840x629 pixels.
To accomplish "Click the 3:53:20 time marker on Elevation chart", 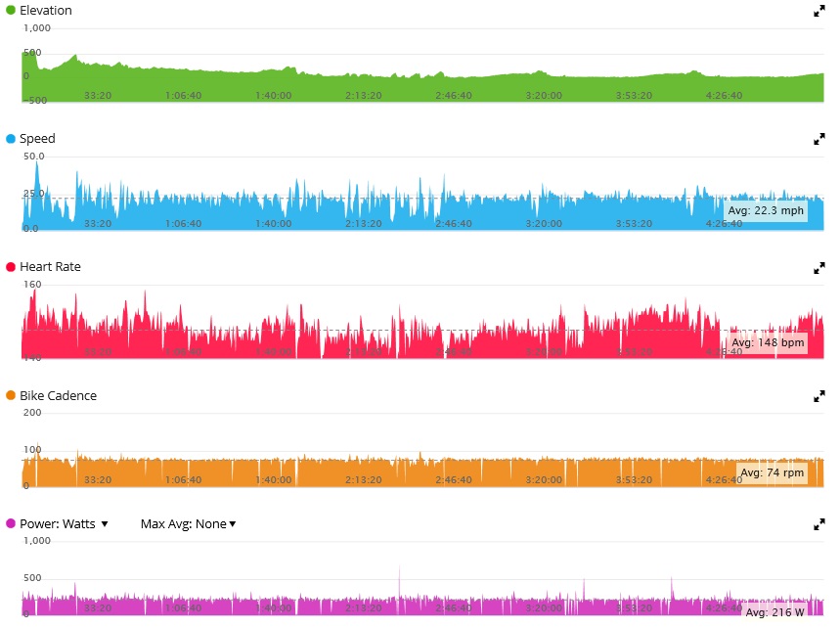I will [634, 95].
